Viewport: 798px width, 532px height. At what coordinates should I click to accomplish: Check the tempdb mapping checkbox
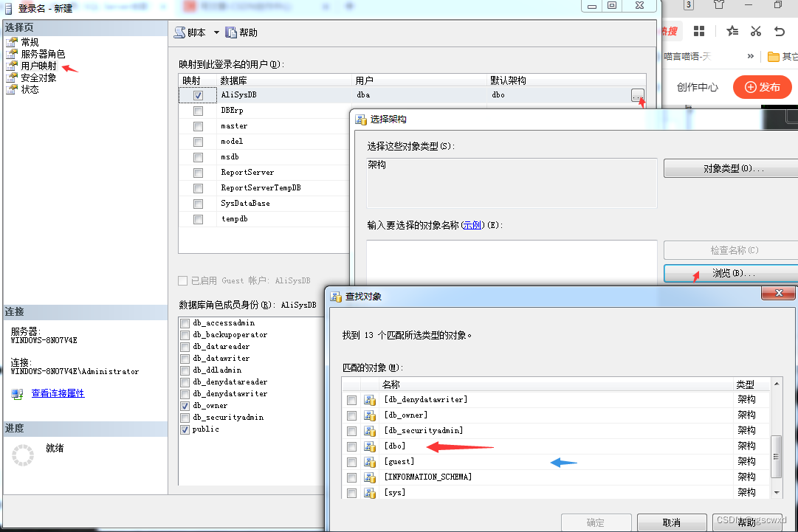[x=198, y=219]
